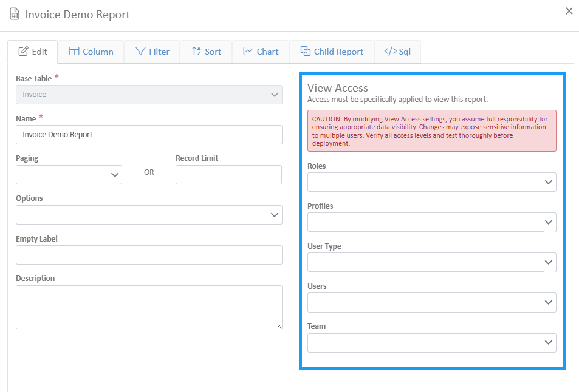
Task: Open the Profiles dropdown list
Action: 431,222
